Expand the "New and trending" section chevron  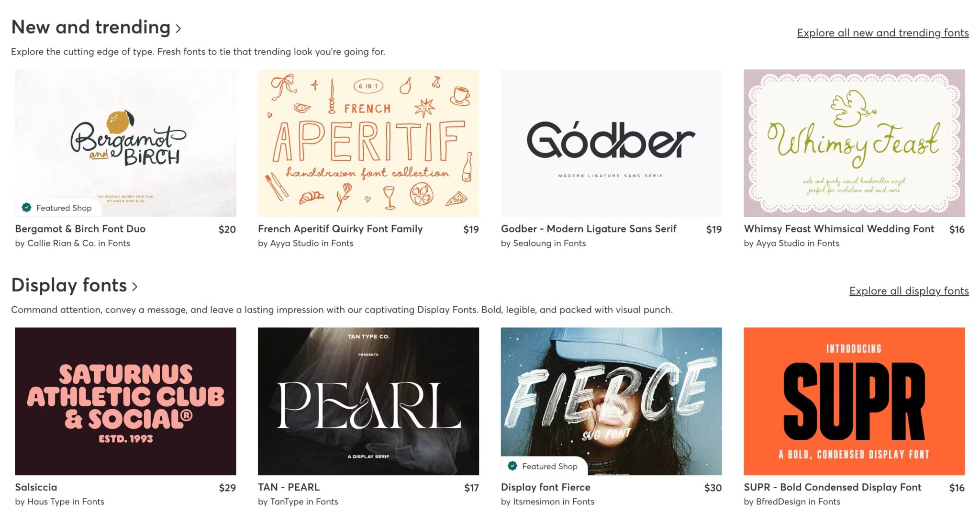[x=178, y=28]
